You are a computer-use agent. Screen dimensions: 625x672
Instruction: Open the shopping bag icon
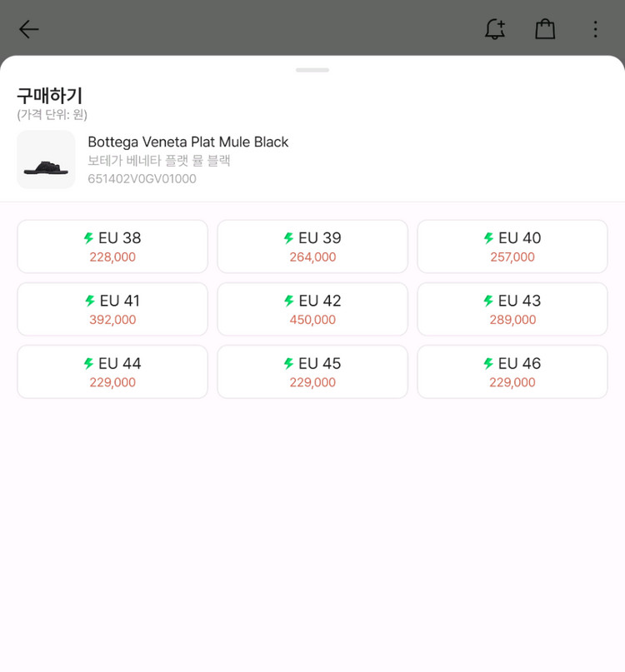click(545, 29)
